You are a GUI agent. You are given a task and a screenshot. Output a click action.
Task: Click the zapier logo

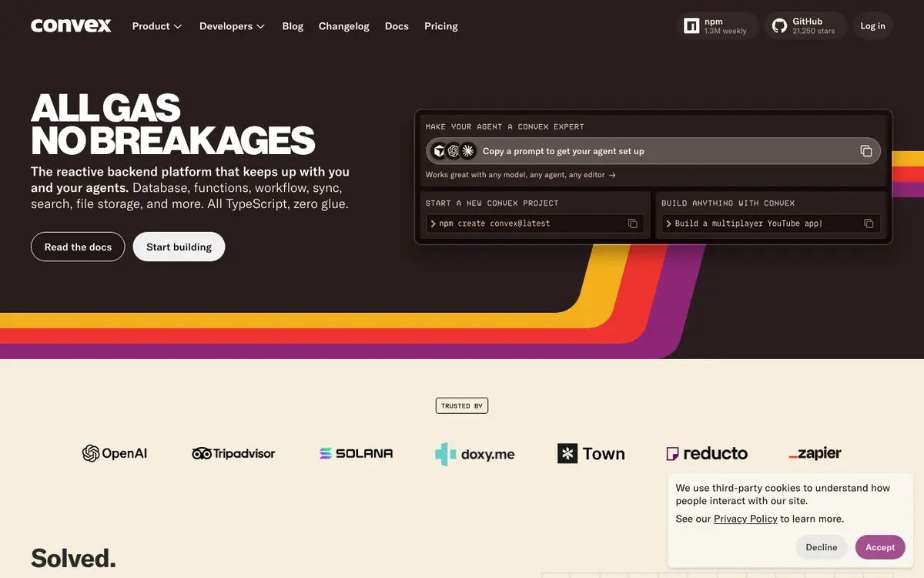tap(815, 453)
